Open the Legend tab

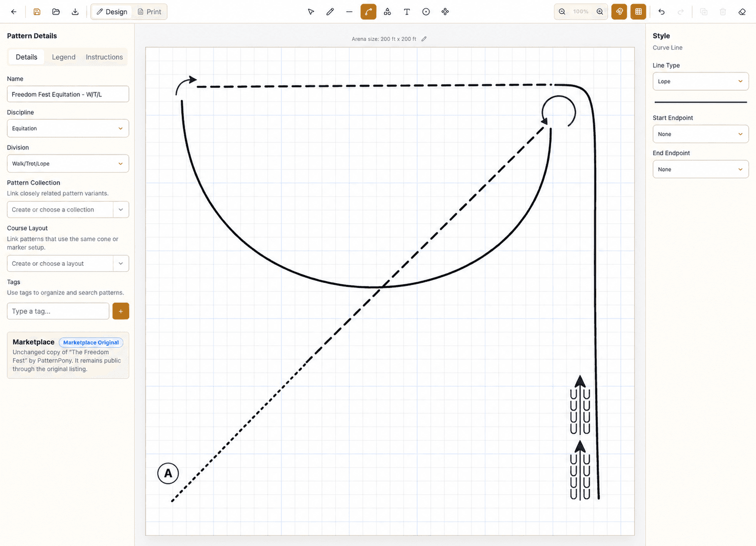(64, 57)
